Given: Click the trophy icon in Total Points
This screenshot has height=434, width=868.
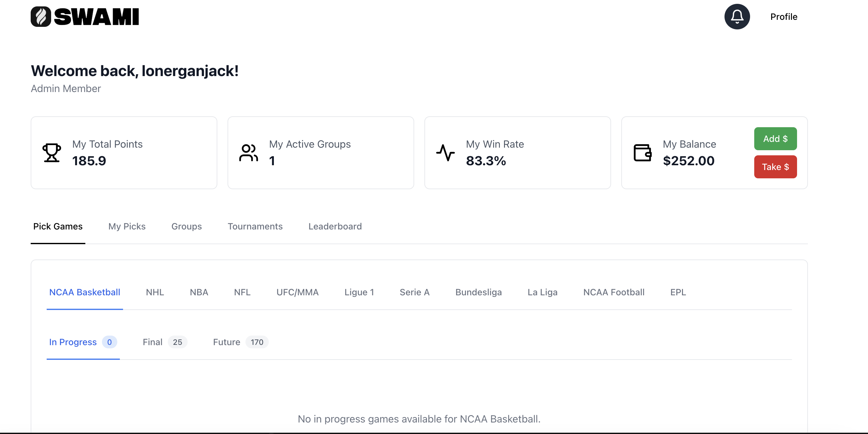Looking at the screenshot, I should [x=51, y=153].
